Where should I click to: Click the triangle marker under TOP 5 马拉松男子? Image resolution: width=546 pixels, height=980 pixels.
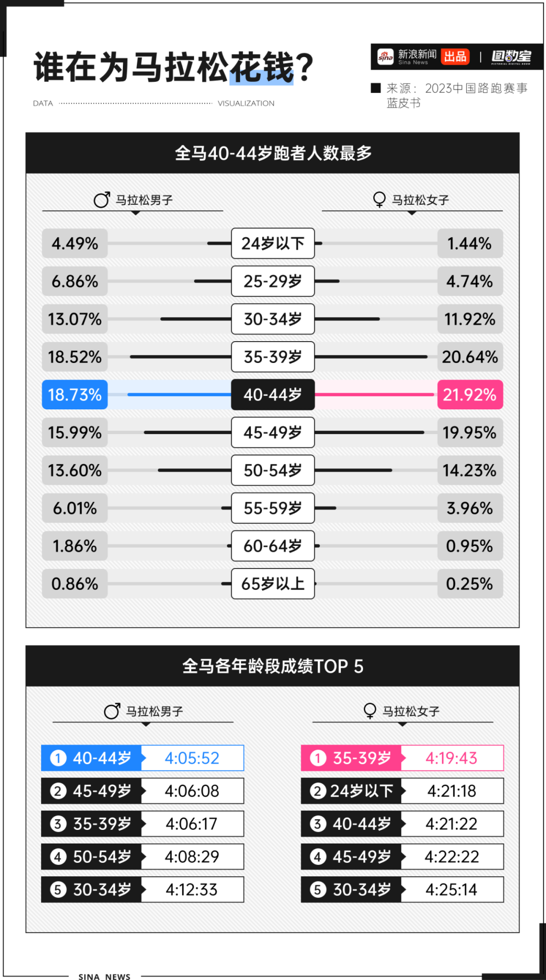click(146, 725)
